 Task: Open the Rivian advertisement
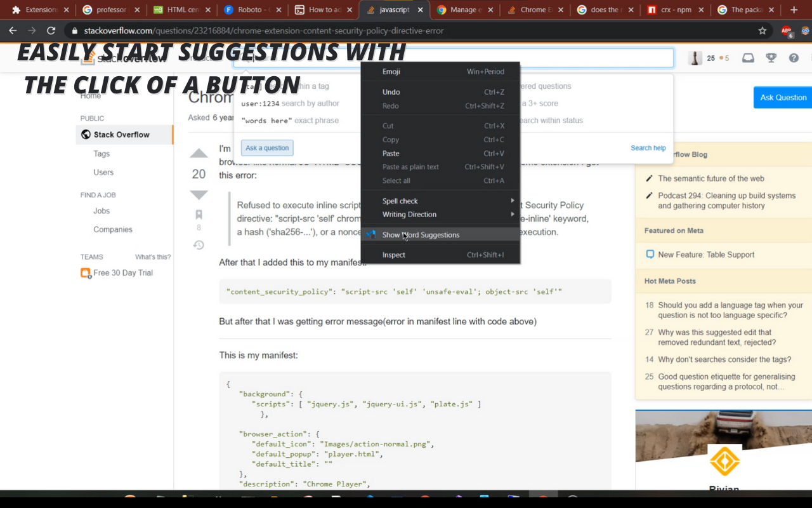point(724,450)
